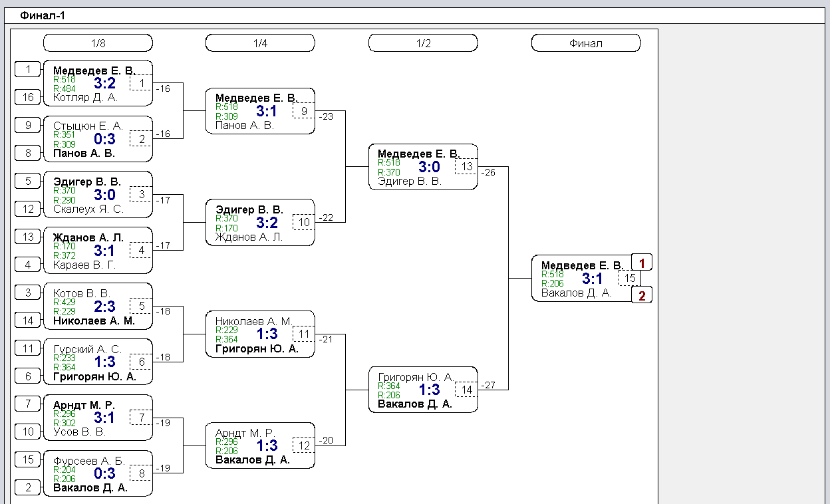Screen dimensions: 830x504
Task: Click first place badge 1 in final
Action: (x=642, y=262)
